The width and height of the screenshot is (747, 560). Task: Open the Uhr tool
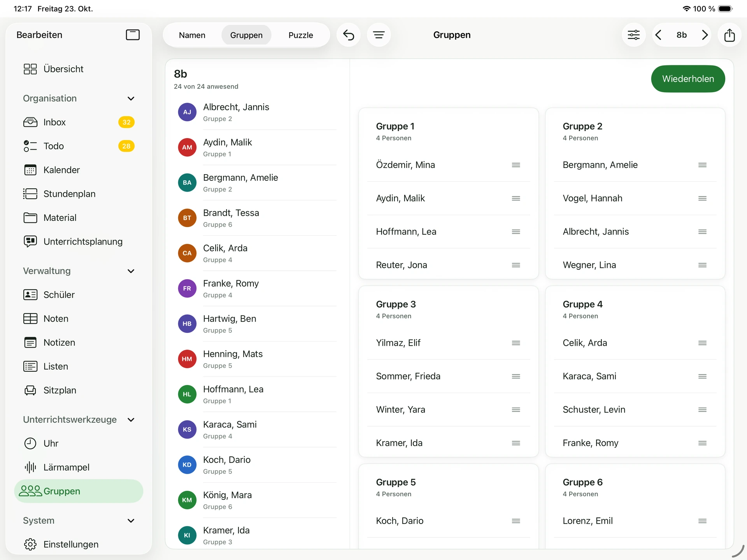tap(79, 443)
